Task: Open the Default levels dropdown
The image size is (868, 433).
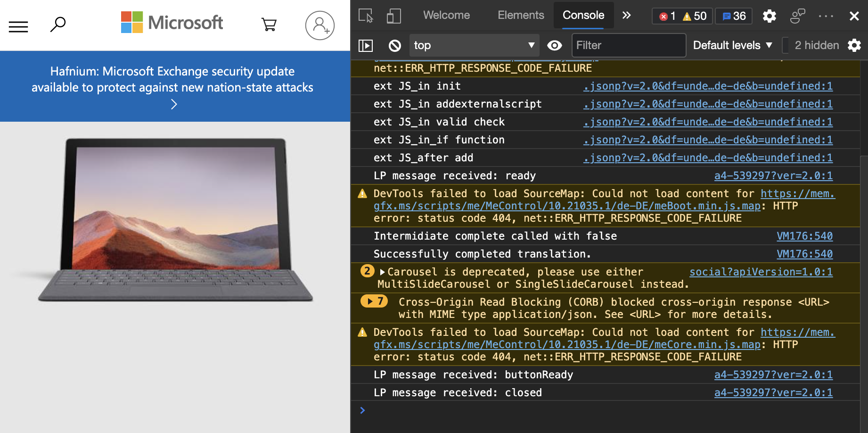Action: [733, 45]
